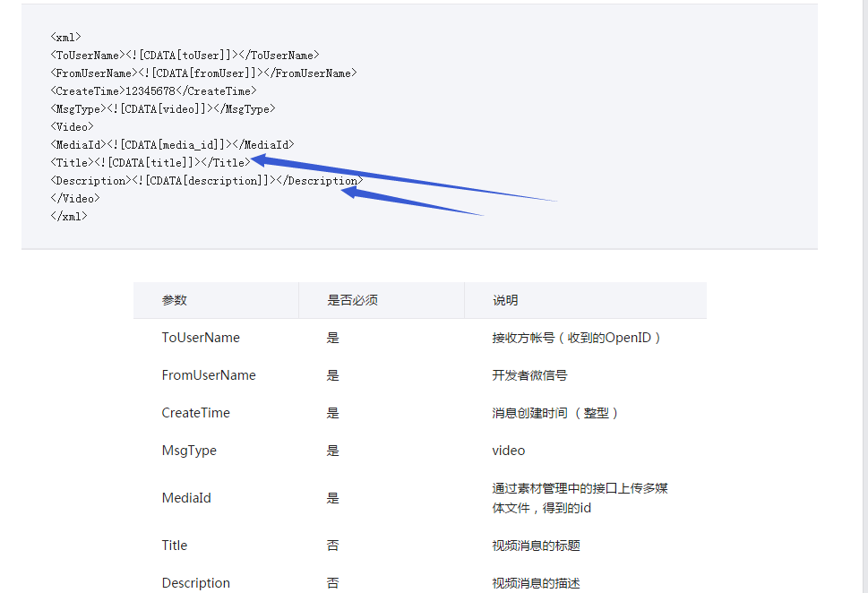Select the FromUserName XML code line

(x=203, y=73)
